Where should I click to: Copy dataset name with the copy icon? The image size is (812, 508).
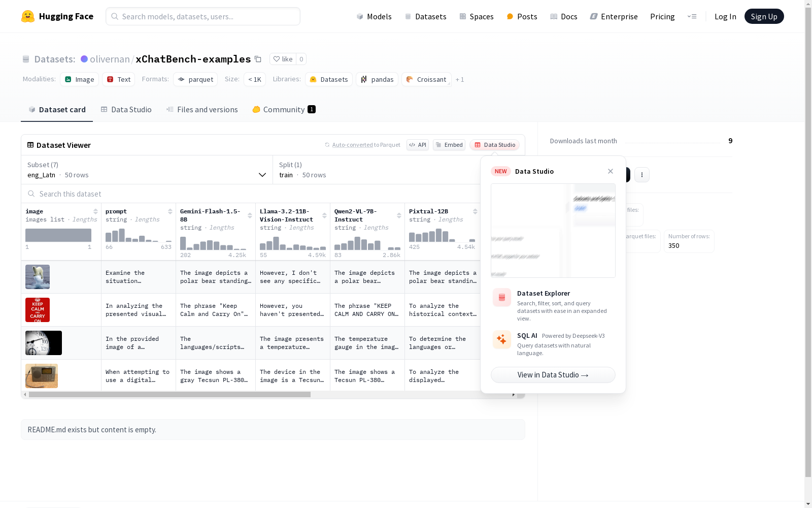(x=258, y=59)
